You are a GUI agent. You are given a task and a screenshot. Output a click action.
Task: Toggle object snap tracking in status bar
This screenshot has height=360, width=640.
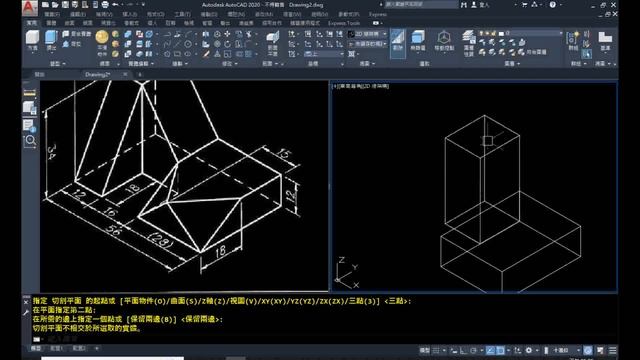click(x=491, y=350)
